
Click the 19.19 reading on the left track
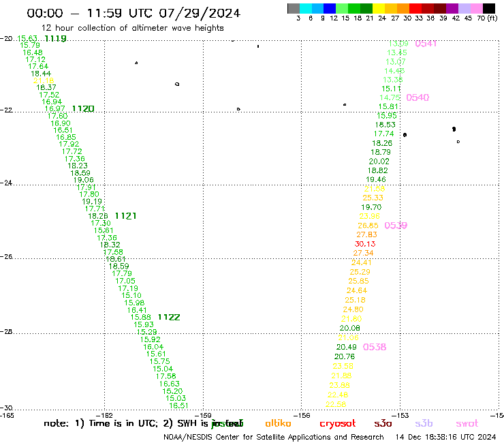pyautogui.click(x=92, y=202)
